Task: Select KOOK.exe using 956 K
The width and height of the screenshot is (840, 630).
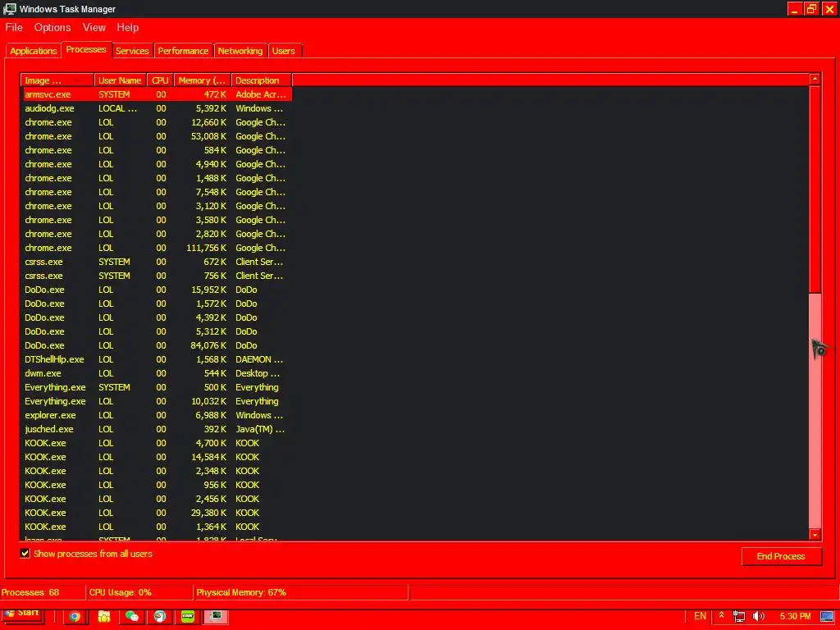Action: 157,484
